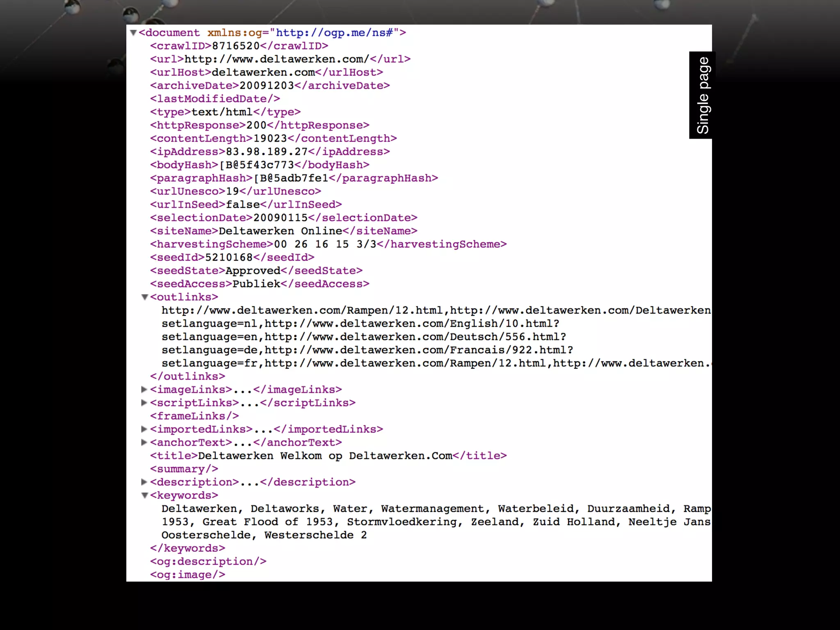Select seedState value Approved
This screenshot has height=630, width=840.
point(253,271)
